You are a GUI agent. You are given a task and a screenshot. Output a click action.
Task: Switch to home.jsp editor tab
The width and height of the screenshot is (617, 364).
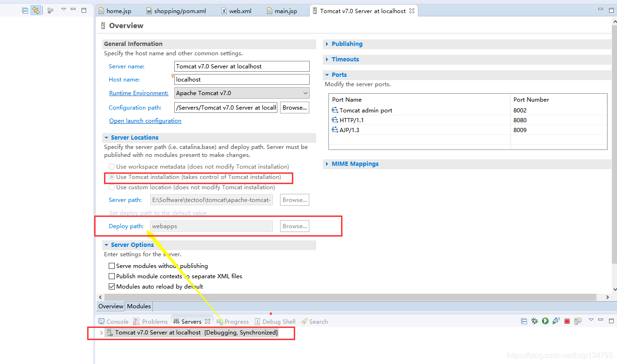tap(115, 11)
